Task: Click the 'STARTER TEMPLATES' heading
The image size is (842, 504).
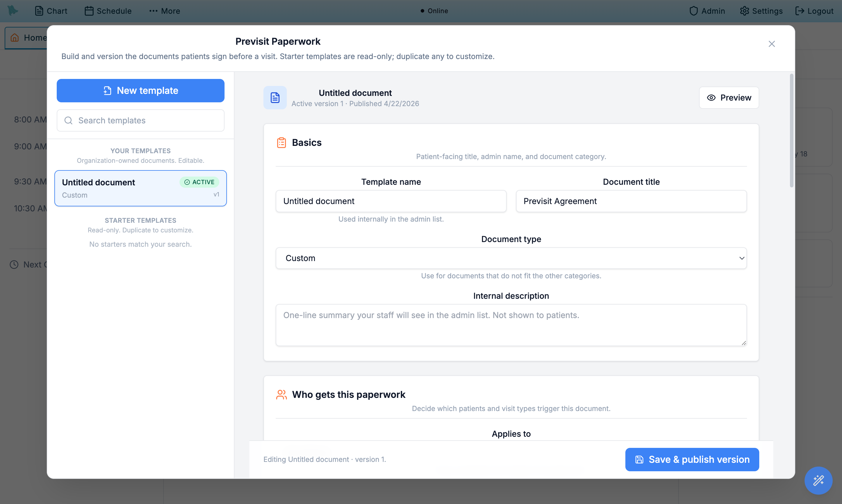Action: 141,220
